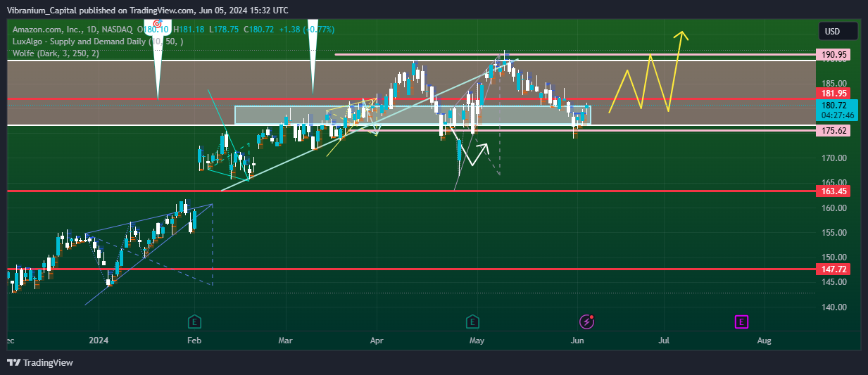
Task: Click the Apr label on time axis
Action: pyautogui.click(x=378, y=341)
